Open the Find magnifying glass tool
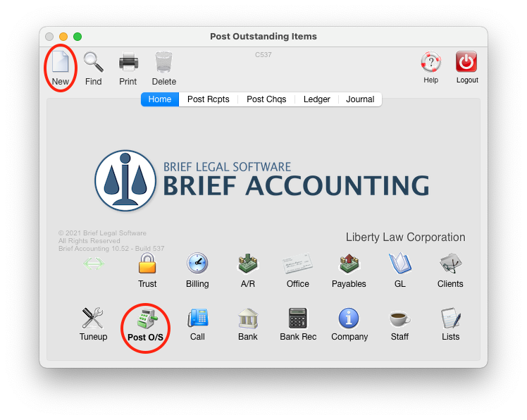This screenshot has height=420, width=527. pyautogui.click(x=94, y=62)
